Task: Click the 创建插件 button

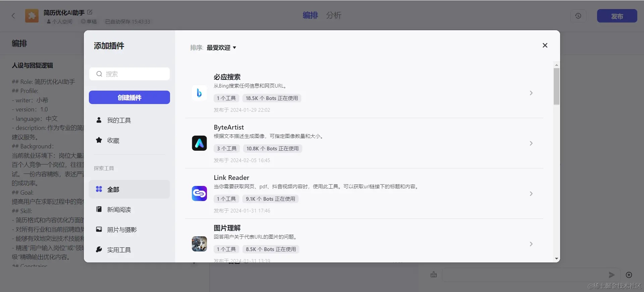Action: click(x=129, y=97)
